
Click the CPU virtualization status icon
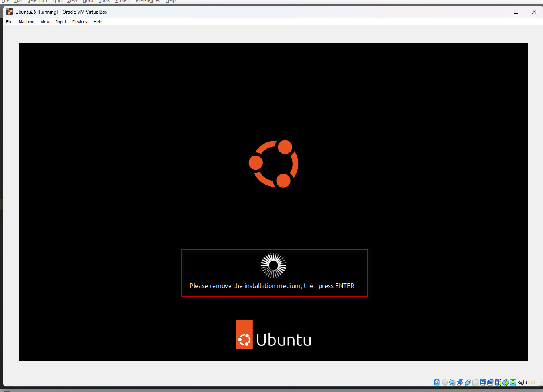pyautogui.click(x=498, y=382)
